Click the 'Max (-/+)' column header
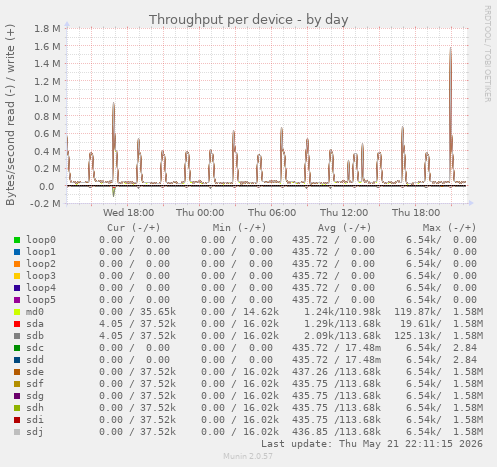Viewport: 497px width, 467px height. (449, 228)
